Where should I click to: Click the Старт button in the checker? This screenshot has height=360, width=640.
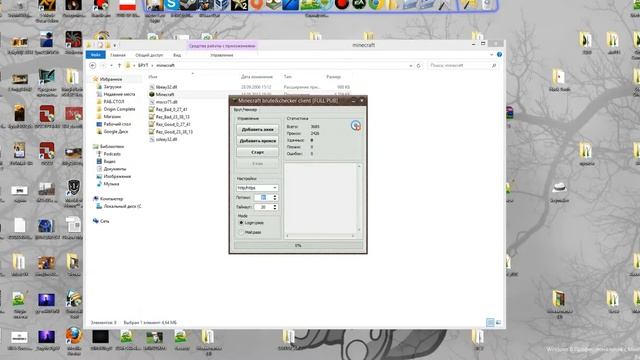tap(258, 152)
